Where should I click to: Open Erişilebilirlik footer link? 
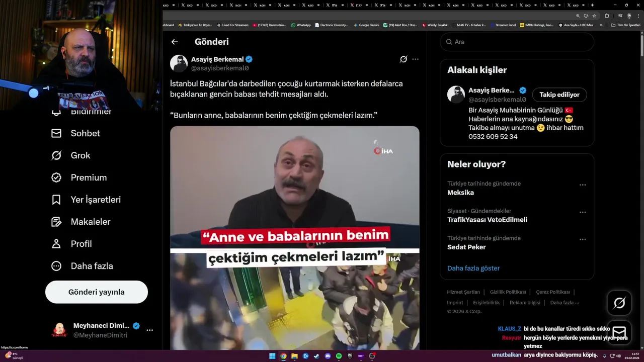coord(486,303)
